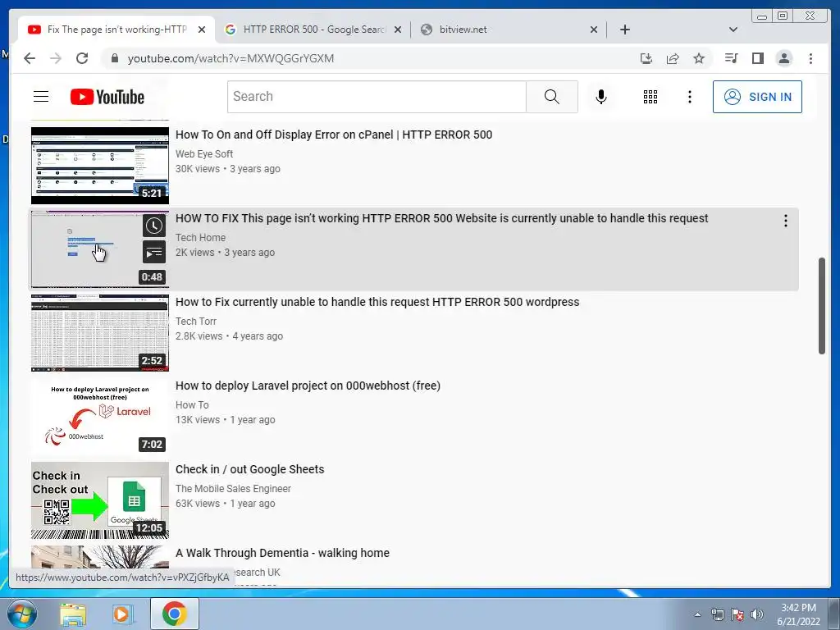Open The Mobile Sales Engineer channel name
The width and height of the screenshot is (840, 630).
(233, 488)
